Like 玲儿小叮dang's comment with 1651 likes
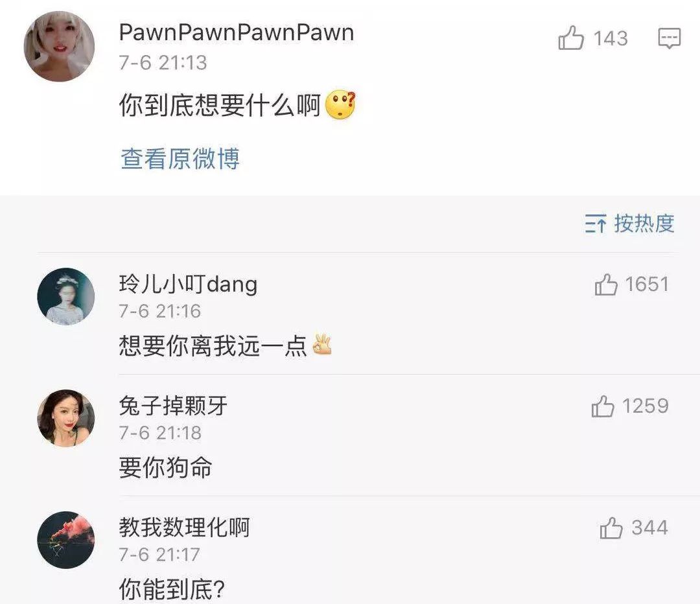 click(x=606, y=285)
